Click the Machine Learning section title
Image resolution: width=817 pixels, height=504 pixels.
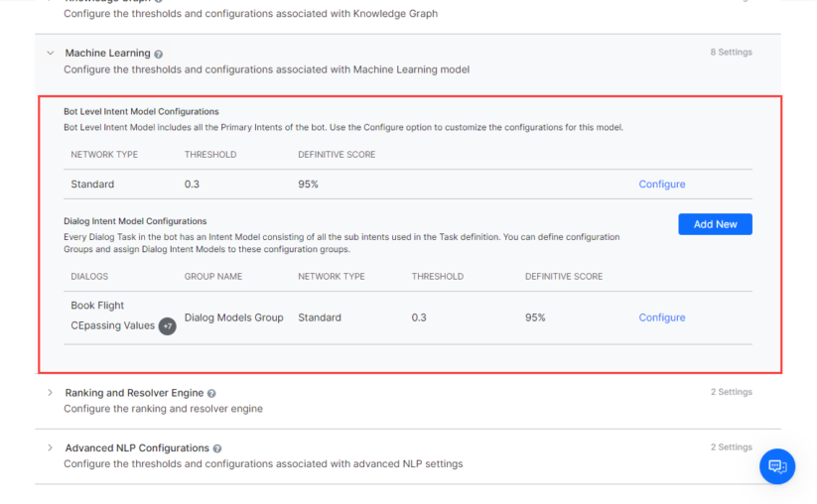pos(107,54)
